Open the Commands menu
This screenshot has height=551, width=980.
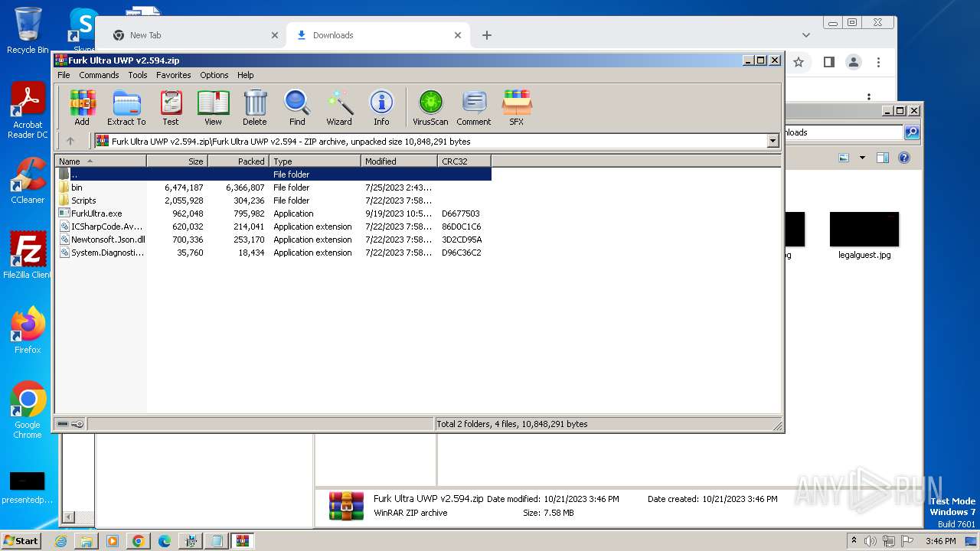(99, 75)
